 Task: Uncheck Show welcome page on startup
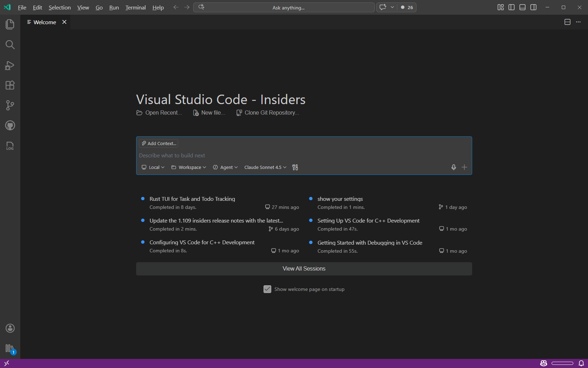pos(267,289)
